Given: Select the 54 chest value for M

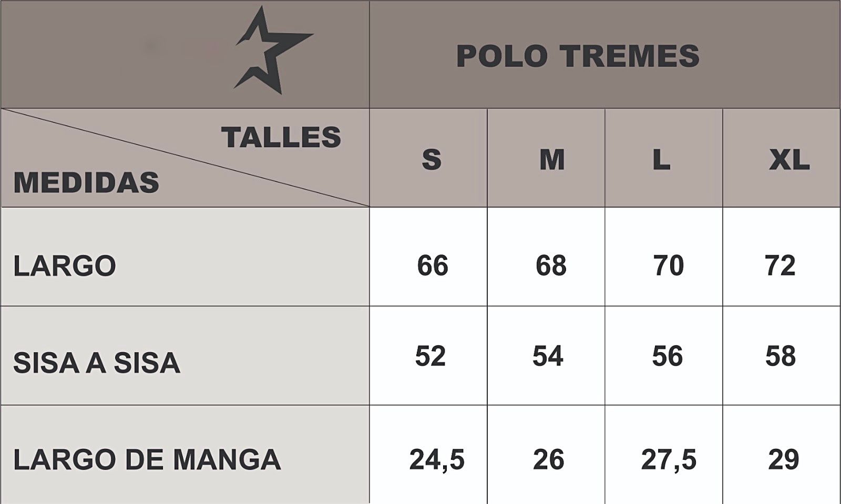Looking at the screenshot, I should point(548,356).
